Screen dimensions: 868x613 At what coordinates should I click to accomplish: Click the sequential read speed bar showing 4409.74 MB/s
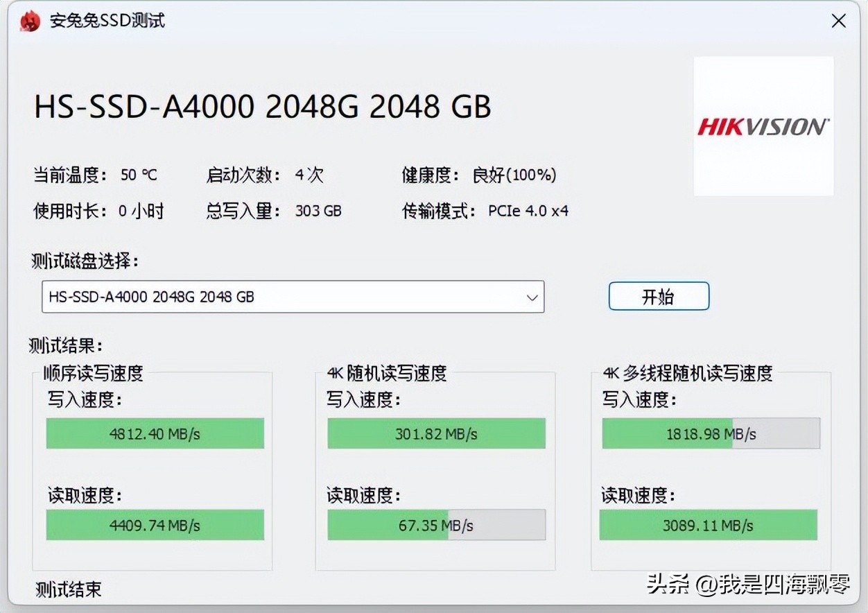pos(155,525)
